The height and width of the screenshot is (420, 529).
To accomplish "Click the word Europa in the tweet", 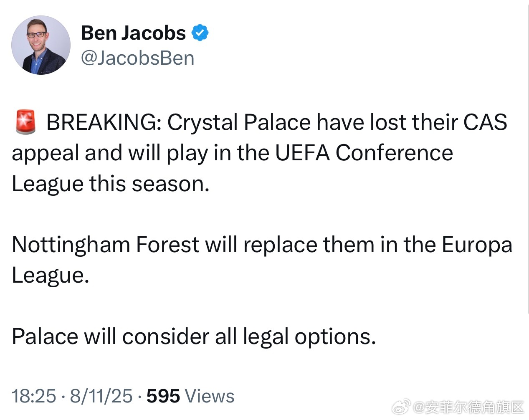I will coord(477,246).
